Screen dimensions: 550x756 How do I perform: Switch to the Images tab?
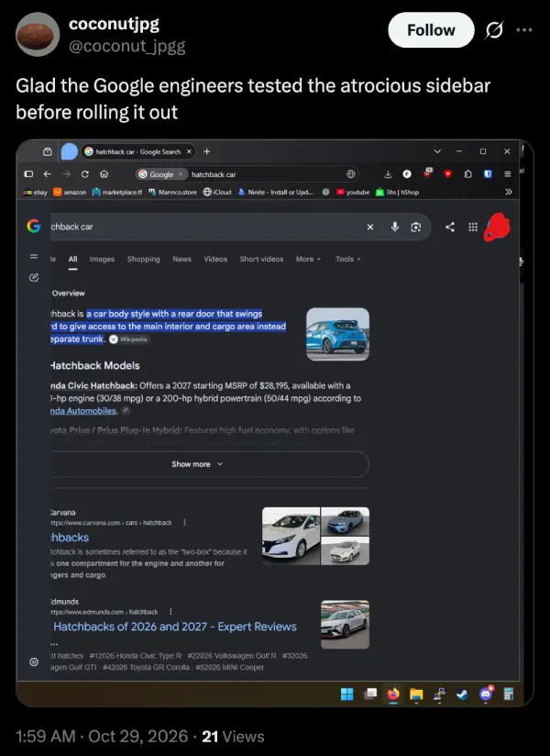pos(102,259)
